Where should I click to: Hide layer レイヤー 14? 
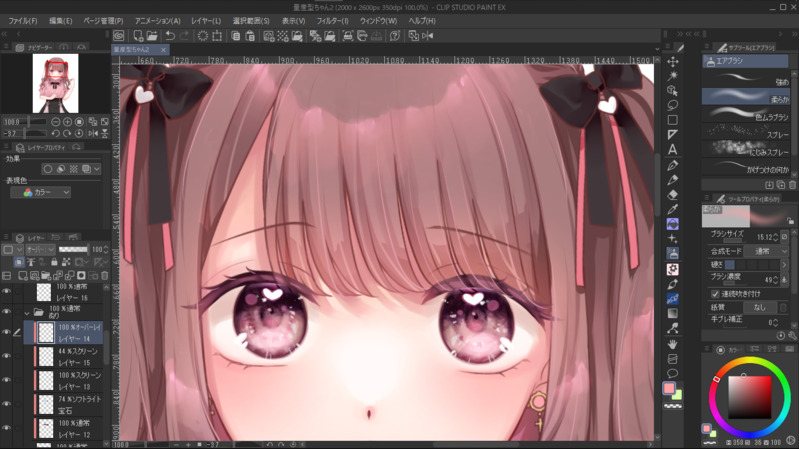click(x=6, y=332)
